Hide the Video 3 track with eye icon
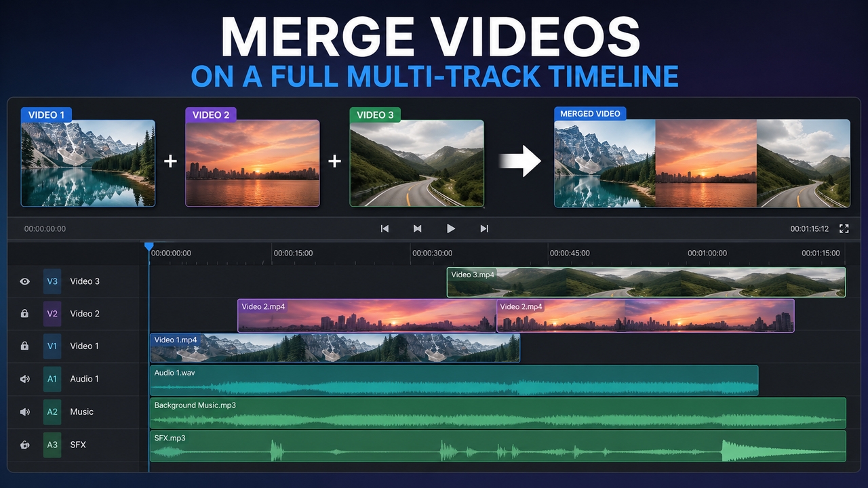This screenshot has width=868, height=488. click(25, 281)
